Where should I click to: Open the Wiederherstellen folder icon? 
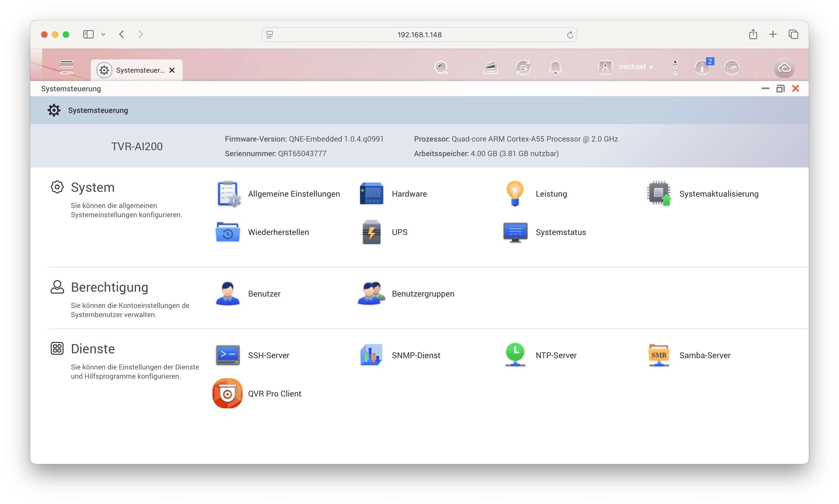pos(228,232)
